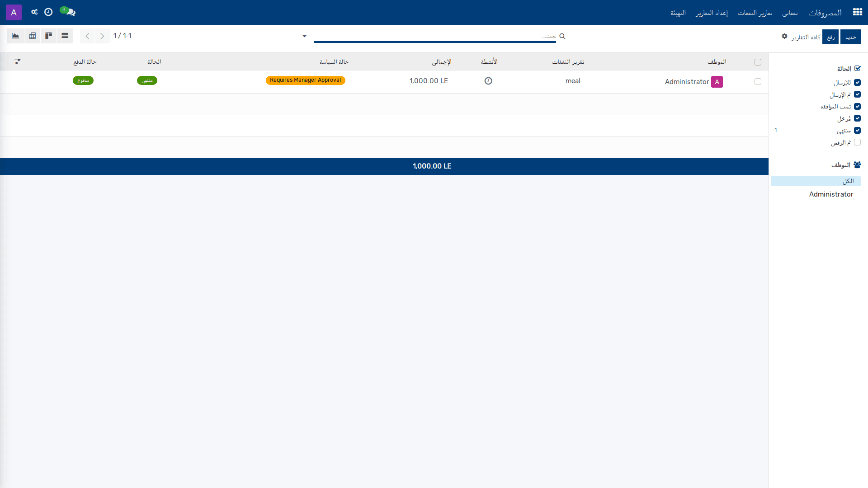This screenshot has height=488, width=868.
Task: Switch to pivot table view
Action: click(x=32, y=36)
